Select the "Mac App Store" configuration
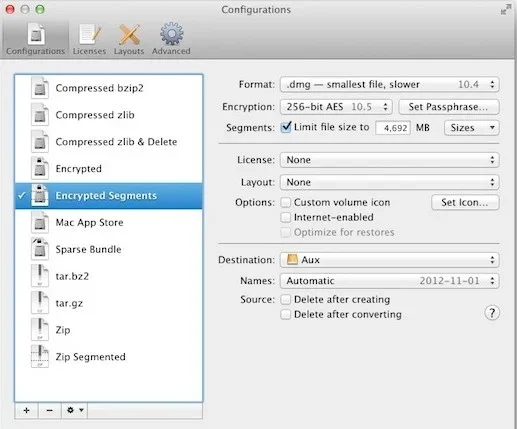517x429 pixels. [109, 222]
